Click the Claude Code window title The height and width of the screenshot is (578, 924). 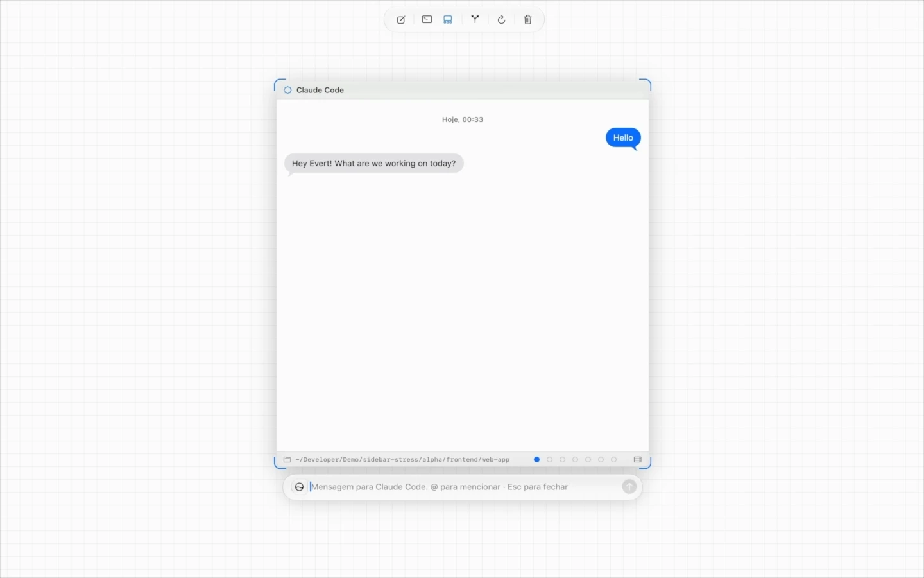(x=320, y=90)
